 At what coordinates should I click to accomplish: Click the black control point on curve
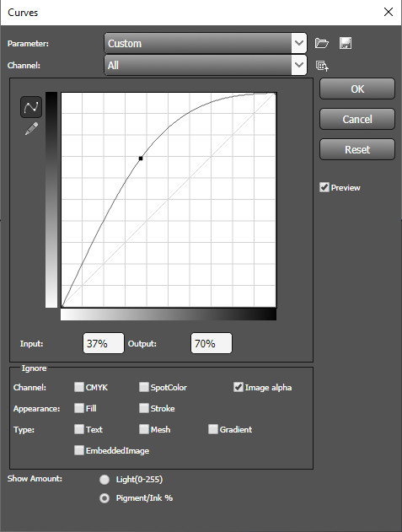coord(141,159)
